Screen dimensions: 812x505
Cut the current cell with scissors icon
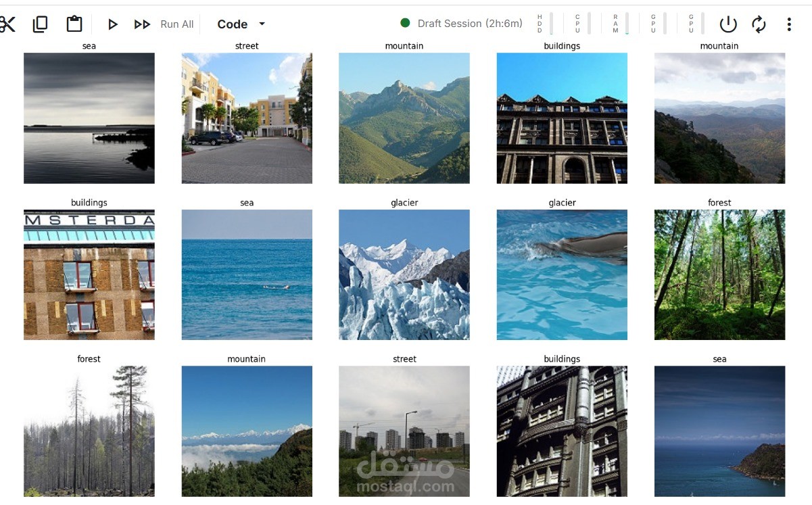click(x=8, y=24)
